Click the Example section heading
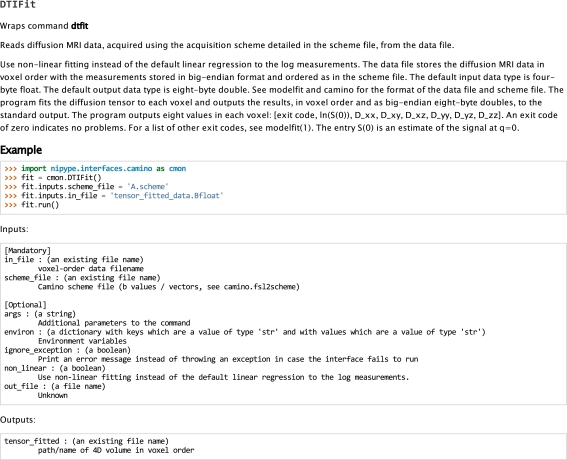 click(x=21, y=150)
